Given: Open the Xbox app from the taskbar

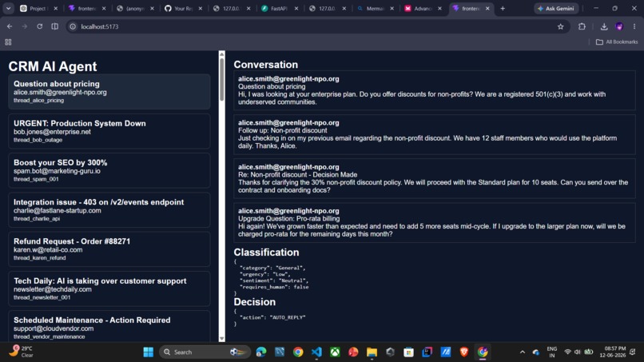Looking at the screenshot, I should click(335, 352).
